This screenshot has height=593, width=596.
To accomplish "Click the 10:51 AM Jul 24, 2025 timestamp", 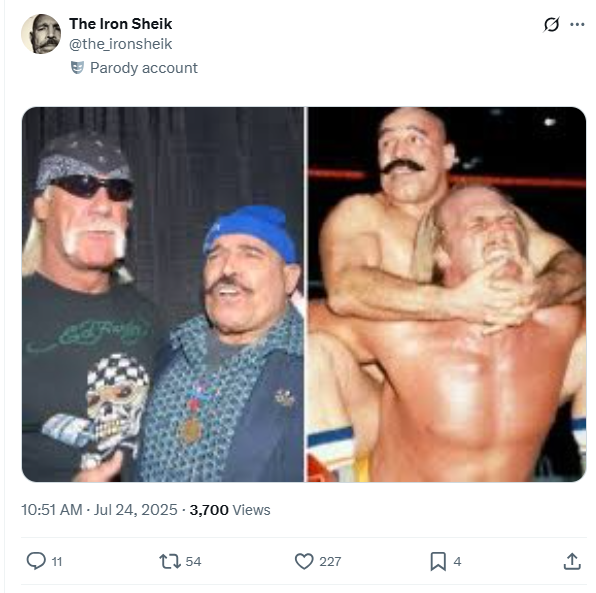I will 99,510.
